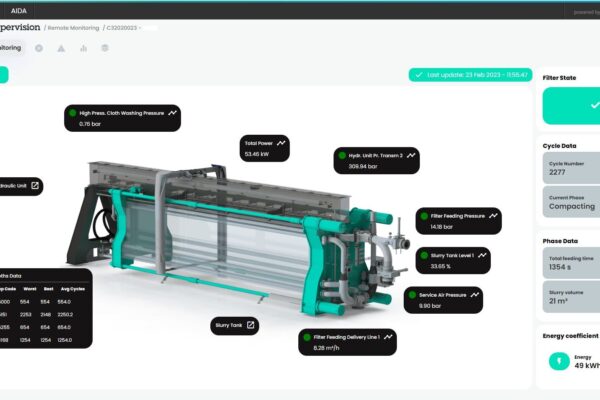600x400 pixels.
Task: Click the Last update status badge
Action: click(471, 74)
